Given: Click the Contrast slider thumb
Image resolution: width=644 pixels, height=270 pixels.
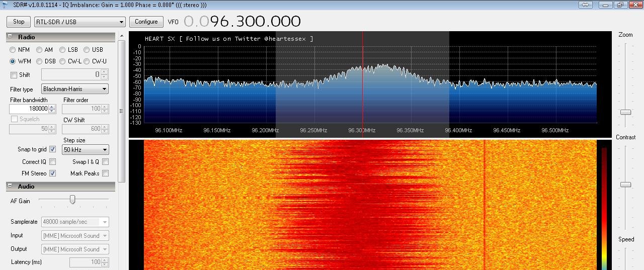Looking at the screenshot, I should point(625,185).
